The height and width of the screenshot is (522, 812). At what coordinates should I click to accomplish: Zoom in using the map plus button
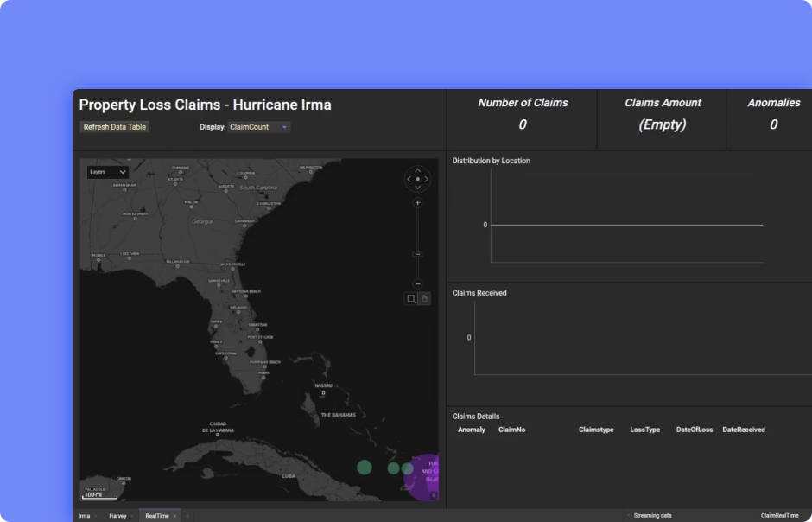(418, 203)
